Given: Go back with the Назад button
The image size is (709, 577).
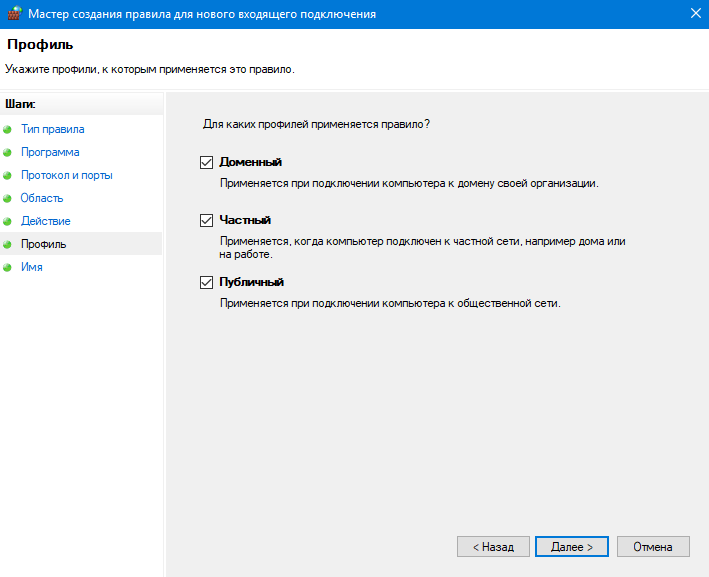Looking at the screenshot, I should click(492, 547).
